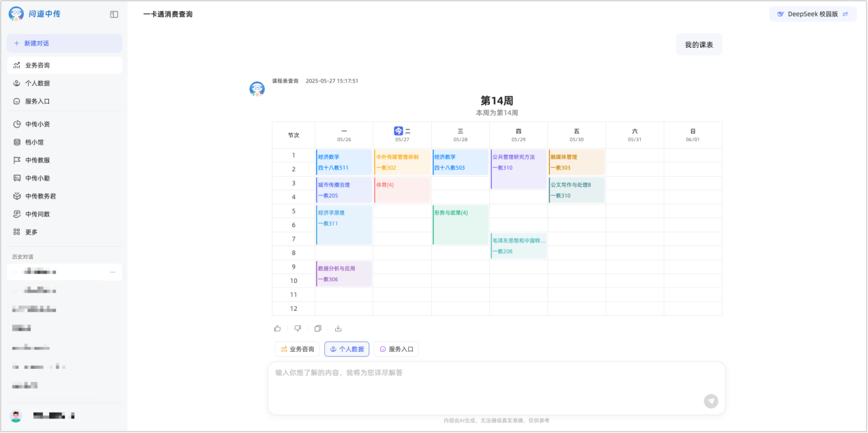Click the user avatar at bottom left
868x433 pixels.
16,415
